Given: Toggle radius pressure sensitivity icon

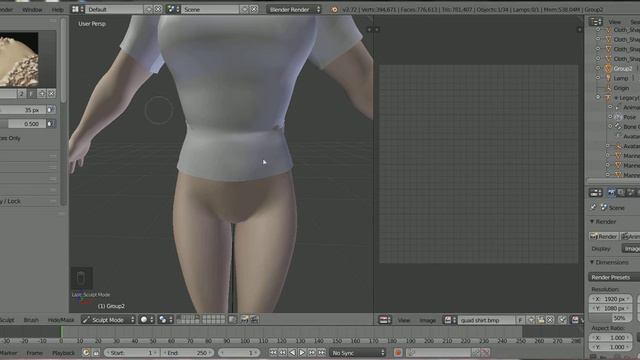Looking at the screenshot, I should 51,110.
